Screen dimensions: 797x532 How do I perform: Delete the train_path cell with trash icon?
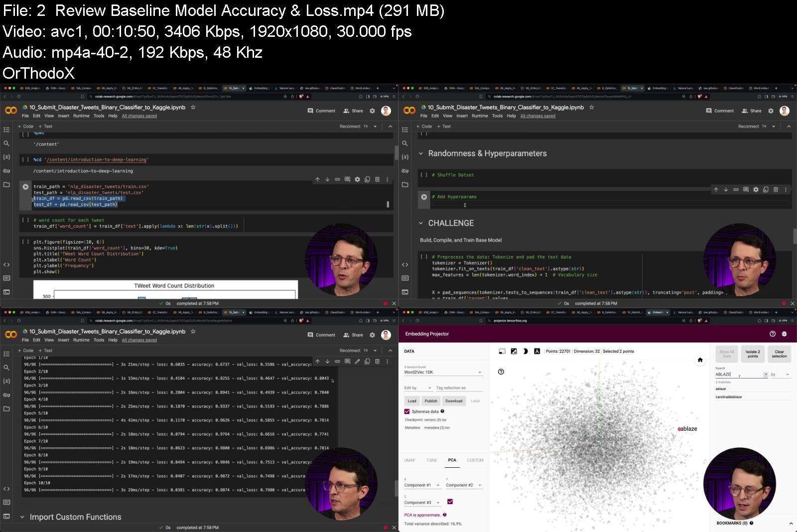coord(377,179)
